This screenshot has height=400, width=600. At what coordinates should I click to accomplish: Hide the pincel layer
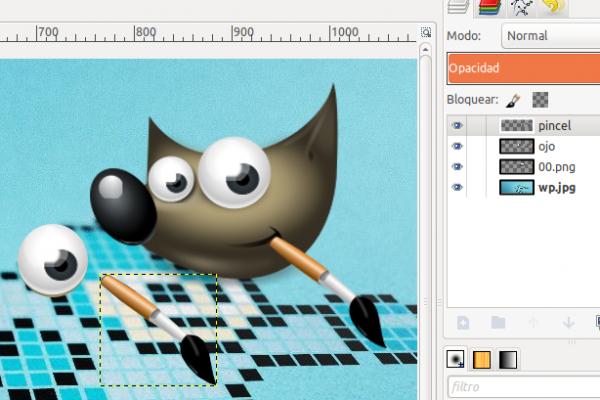click(x=457, y=126)
